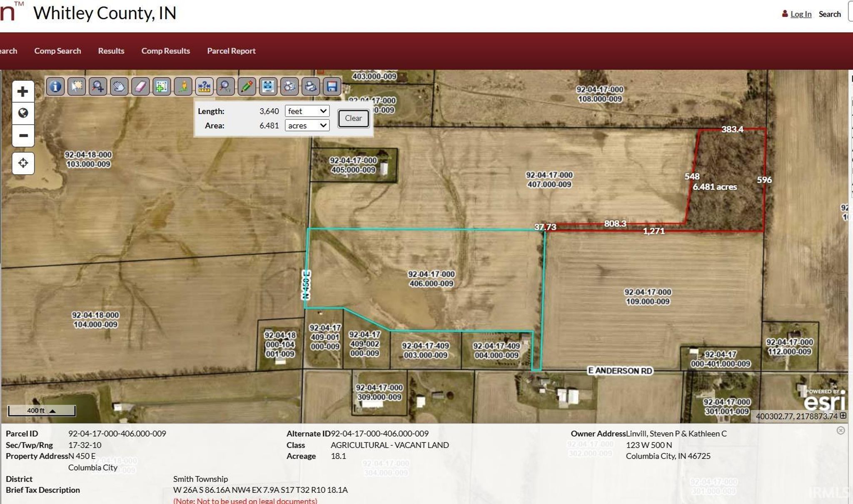853x504 pixels.
Task: Open the feet length units dropdown
Action: click(307, 111)
